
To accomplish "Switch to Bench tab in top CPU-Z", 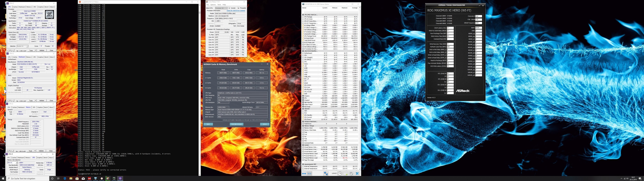I will (46, 7).
